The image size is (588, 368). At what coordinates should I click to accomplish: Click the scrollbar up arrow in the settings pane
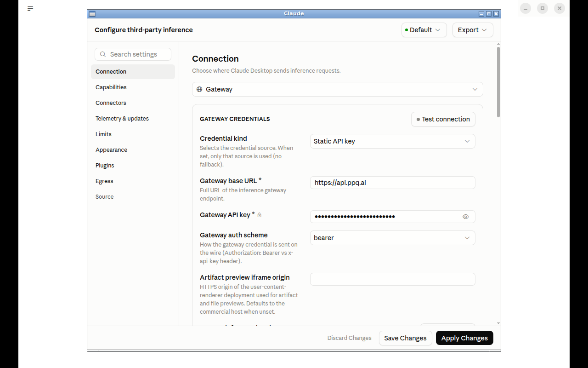point(498,44)
